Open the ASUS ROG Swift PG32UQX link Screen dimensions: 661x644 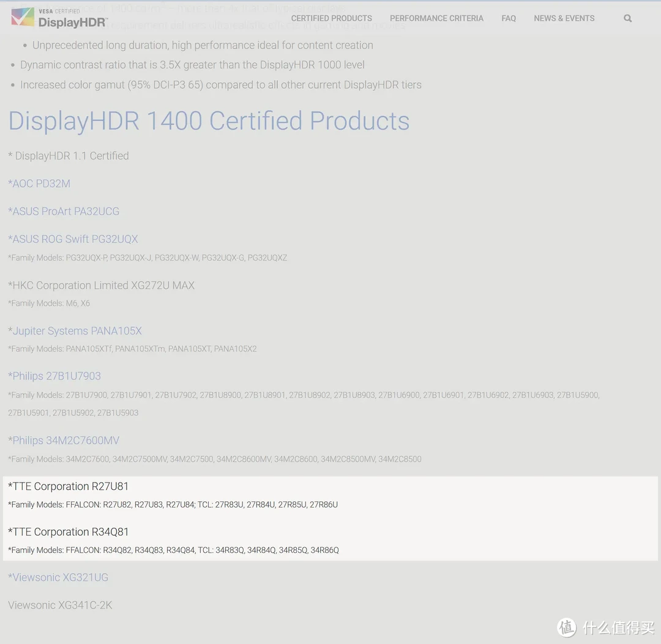click(x=73, y=239)
